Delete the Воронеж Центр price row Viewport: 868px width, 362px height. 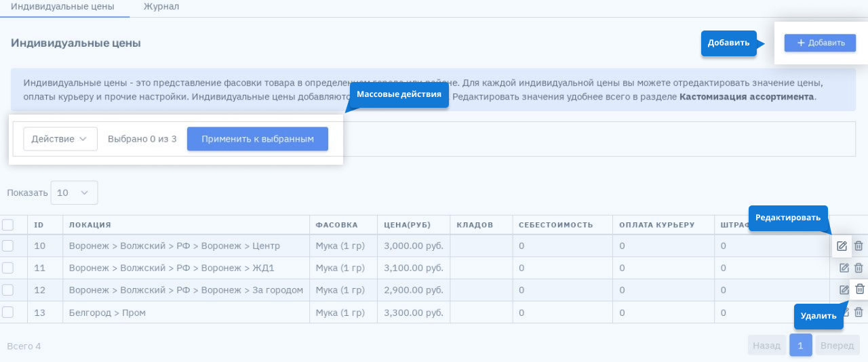(859, 246)
